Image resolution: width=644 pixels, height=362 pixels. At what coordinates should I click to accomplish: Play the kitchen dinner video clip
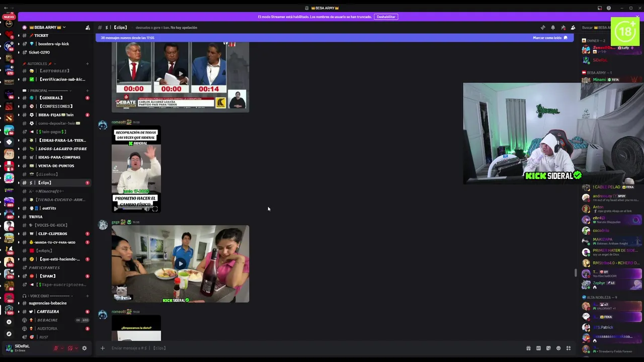[180, 264]
